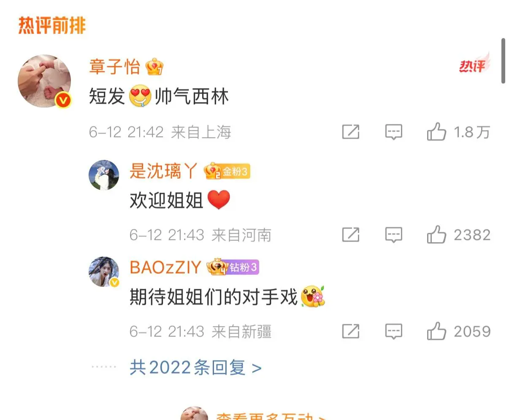Viewport: 509px width, 420px height.
Task: Open BAOzZIY's avatar picture
Action: tap(104, 271)
